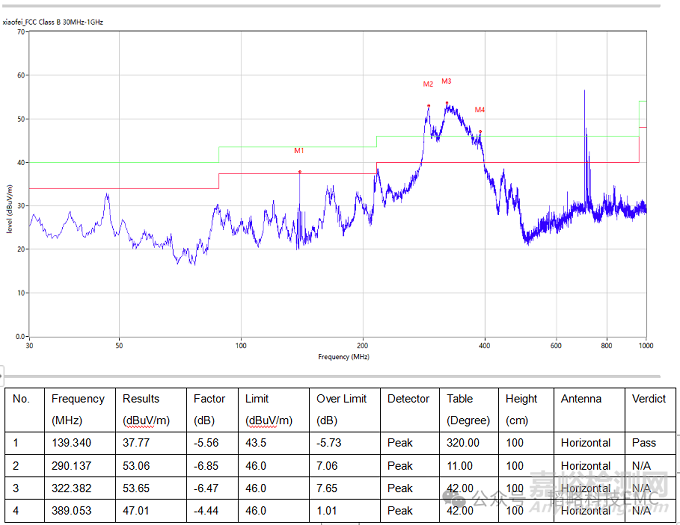Click the 7.65 over limit value
This screenshot has width=680, height=525.
[x=329, y=488]
